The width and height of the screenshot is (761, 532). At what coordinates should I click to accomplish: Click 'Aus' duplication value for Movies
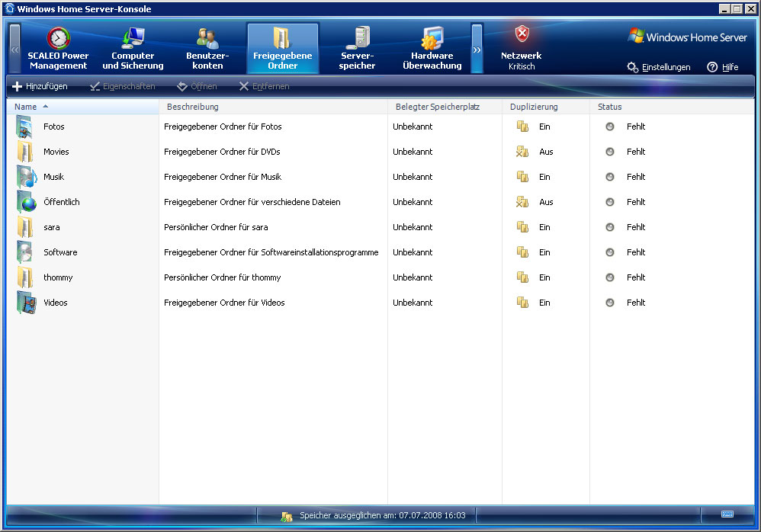pyautogui.click(x=546, y=152)
